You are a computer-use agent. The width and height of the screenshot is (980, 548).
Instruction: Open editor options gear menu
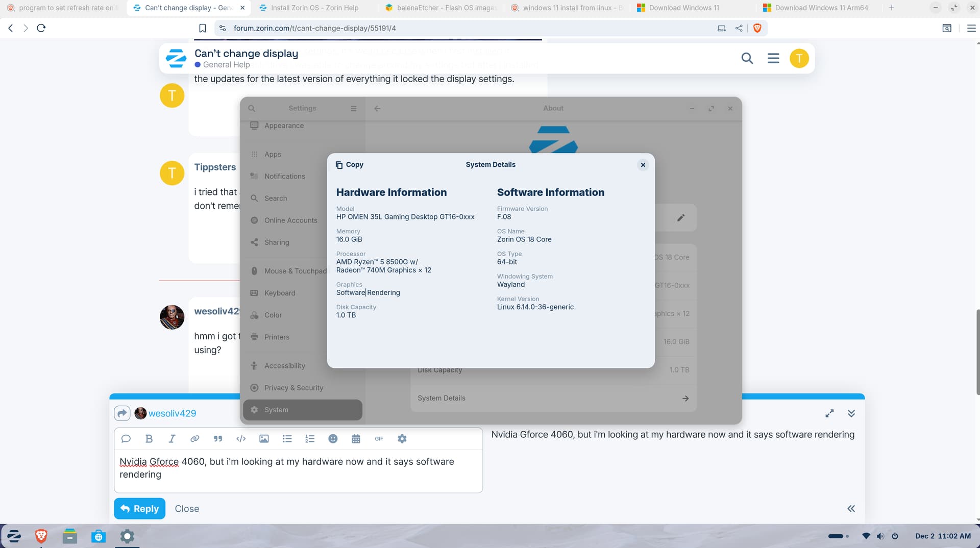pos(402,439)
